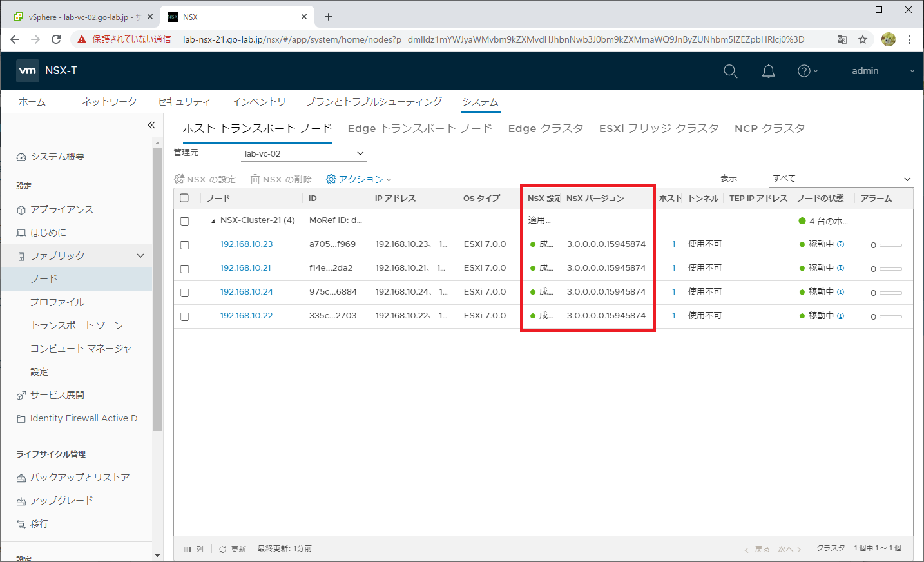Open the NSX-T search magnifier icon

tap(730, 71)
